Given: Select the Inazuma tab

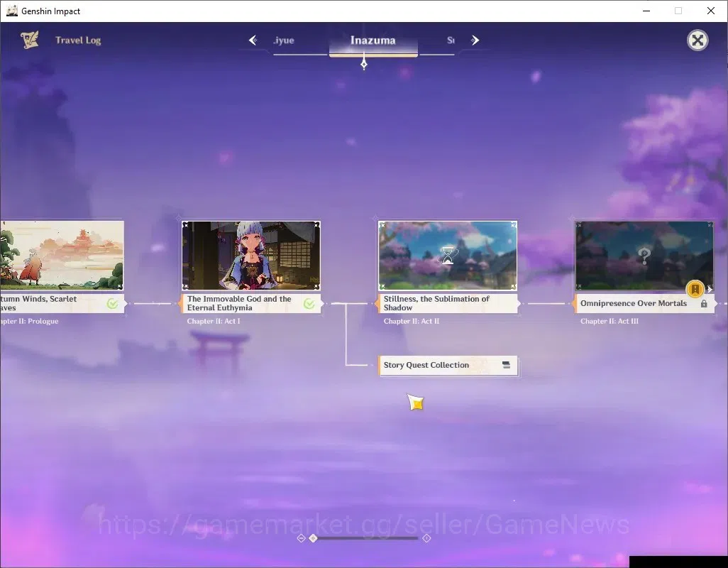Looking at the screenshot, I should point(373,40).
